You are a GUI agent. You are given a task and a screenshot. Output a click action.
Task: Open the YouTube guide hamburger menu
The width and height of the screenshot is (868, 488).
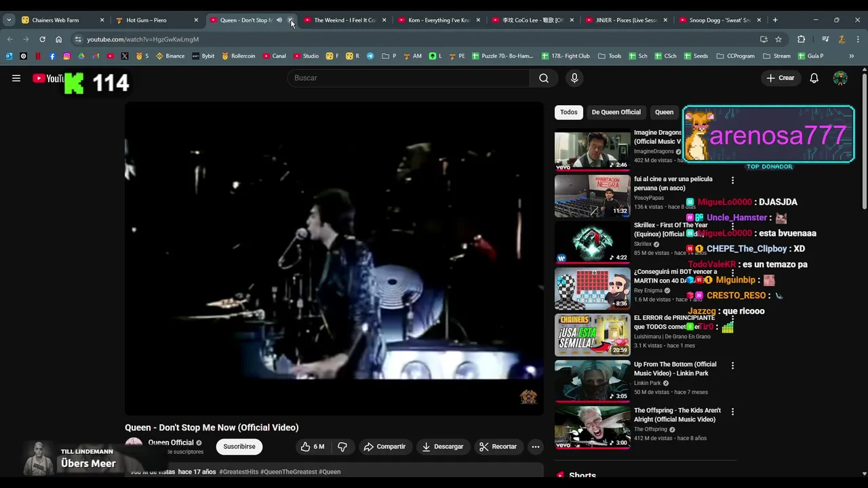tap(16, 78)
